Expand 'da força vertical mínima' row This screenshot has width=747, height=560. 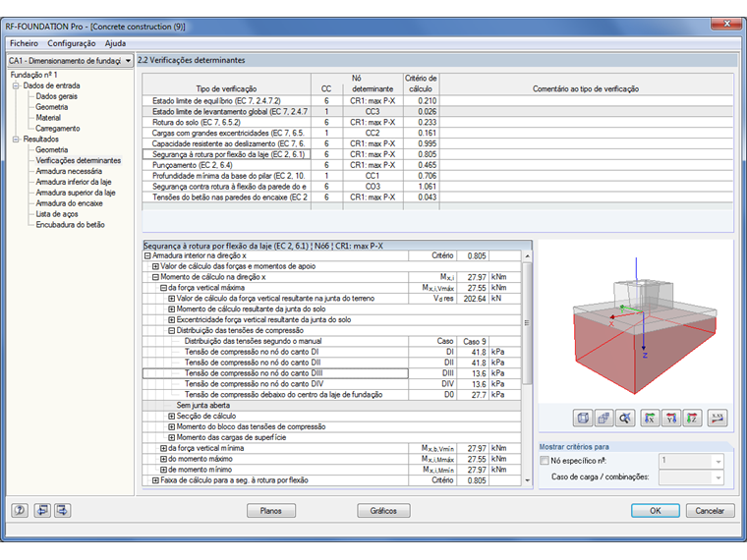[163, 448]
